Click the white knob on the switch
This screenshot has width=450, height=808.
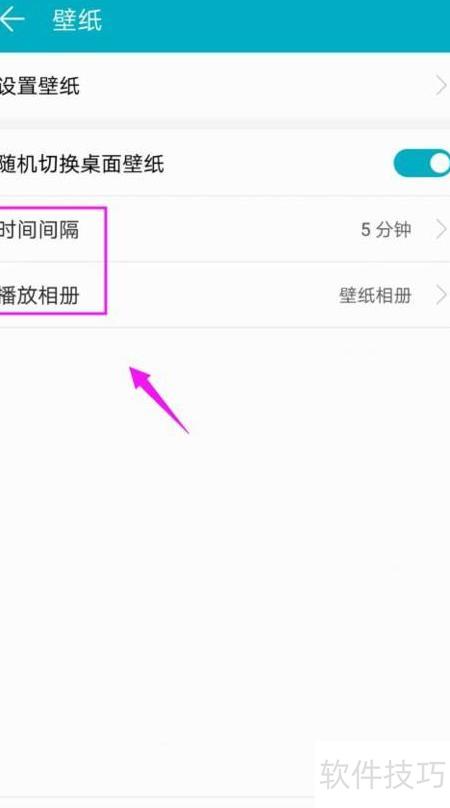pyautogui.click(x=440, y=163)
